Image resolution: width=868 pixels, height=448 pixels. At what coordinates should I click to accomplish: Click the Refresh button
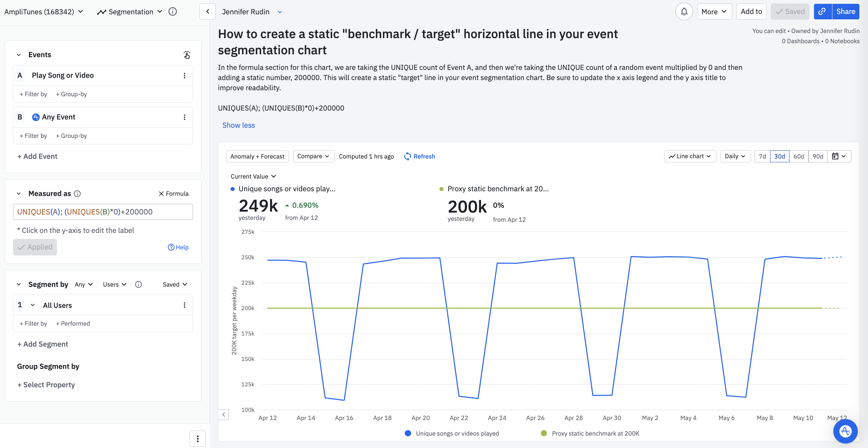tap(419, 156)
